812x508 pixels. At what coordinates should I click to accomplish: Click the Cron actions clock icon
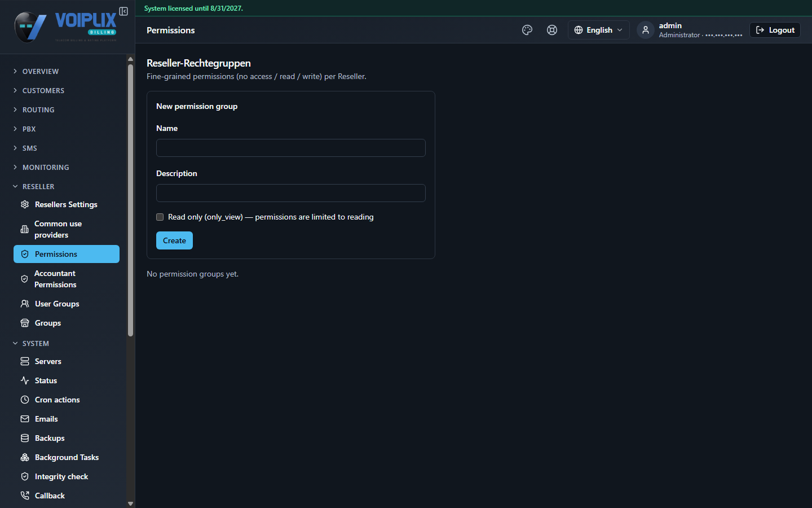coord(25,400)
